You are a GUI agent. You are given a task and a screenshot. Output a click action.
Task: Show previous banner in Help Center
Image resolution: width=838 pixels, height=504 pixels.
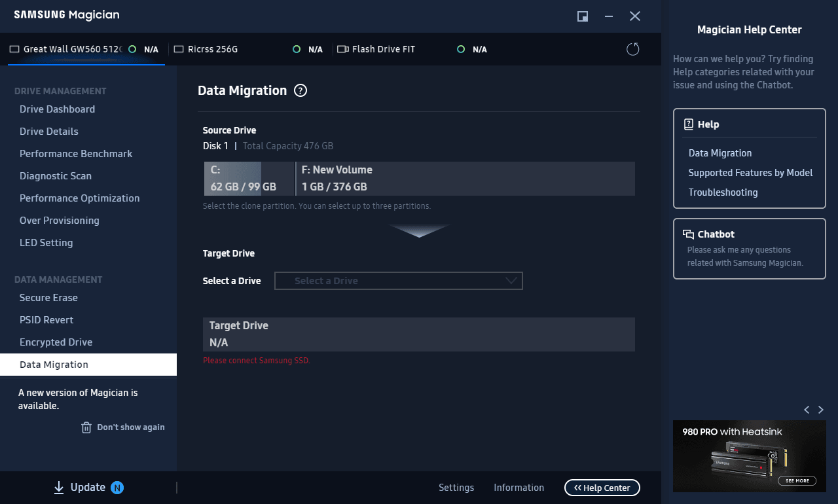point(807,410)
